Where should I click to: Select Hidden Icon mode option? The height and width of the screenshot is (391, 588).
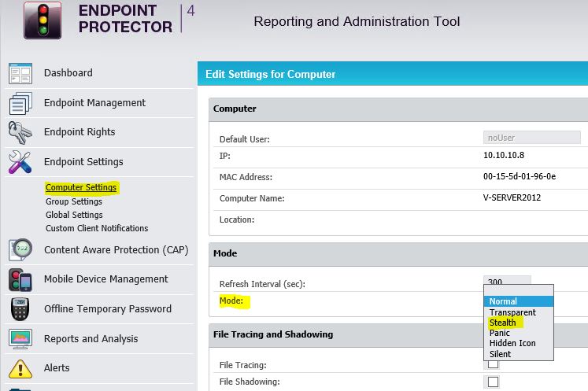pyautogui.click(x=512, y=344)
